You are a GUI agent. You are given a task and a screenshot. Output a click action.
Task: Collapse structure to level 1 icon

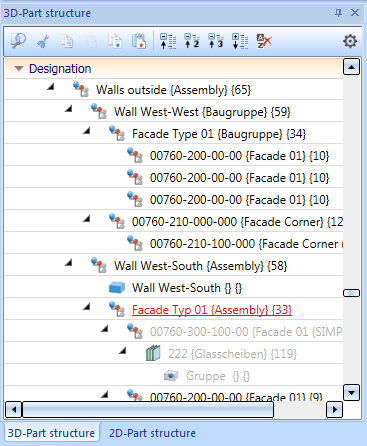point(168,41)
